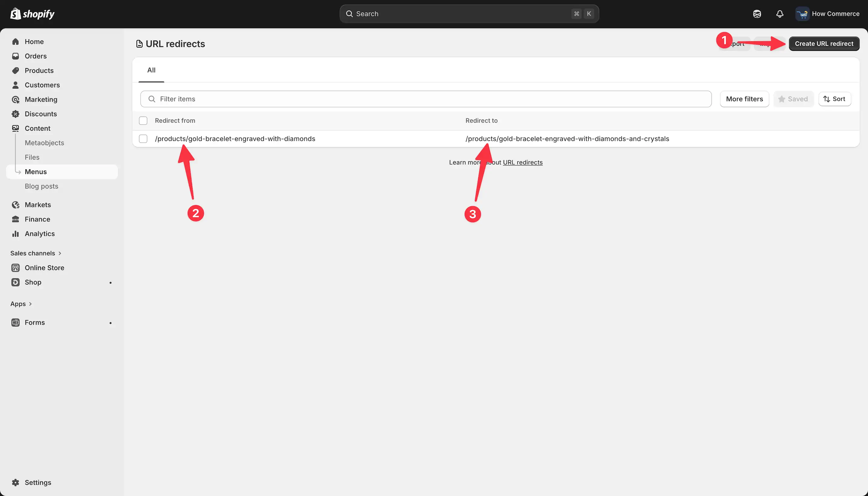Image resolution: width=868 pixels, height=496 pixels.
Task: Click the Redirect to destination path
Action: [x=567, y=139]
